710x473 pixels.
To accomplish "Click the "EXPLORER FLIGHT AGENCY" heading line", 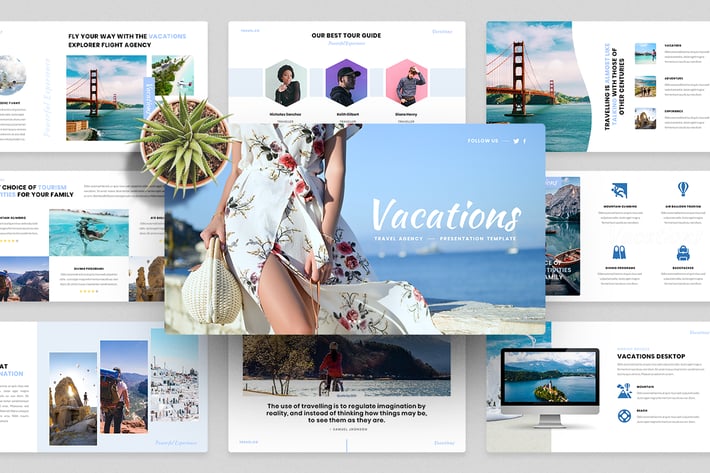I will pyautogui.click(x=110, y=45).
